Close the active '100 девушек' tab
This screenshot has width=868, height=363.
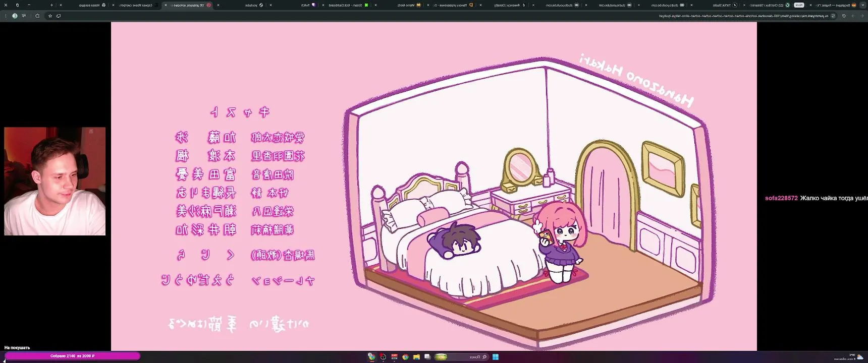click(166, 5)
